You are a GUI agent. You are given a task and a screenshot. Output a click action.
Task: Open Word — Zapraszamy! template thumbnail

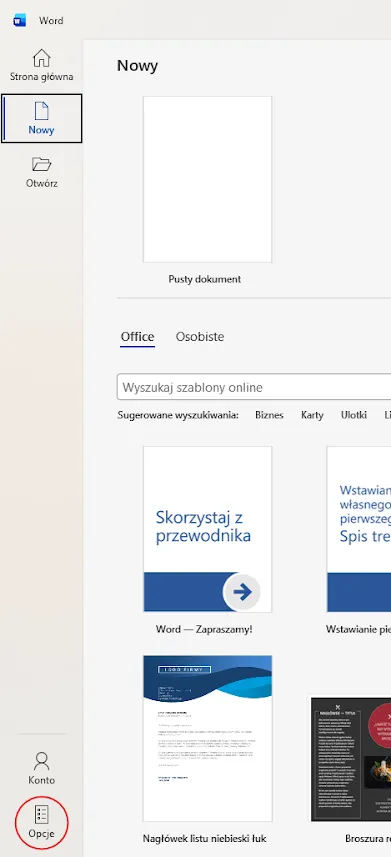pos(207,529)
